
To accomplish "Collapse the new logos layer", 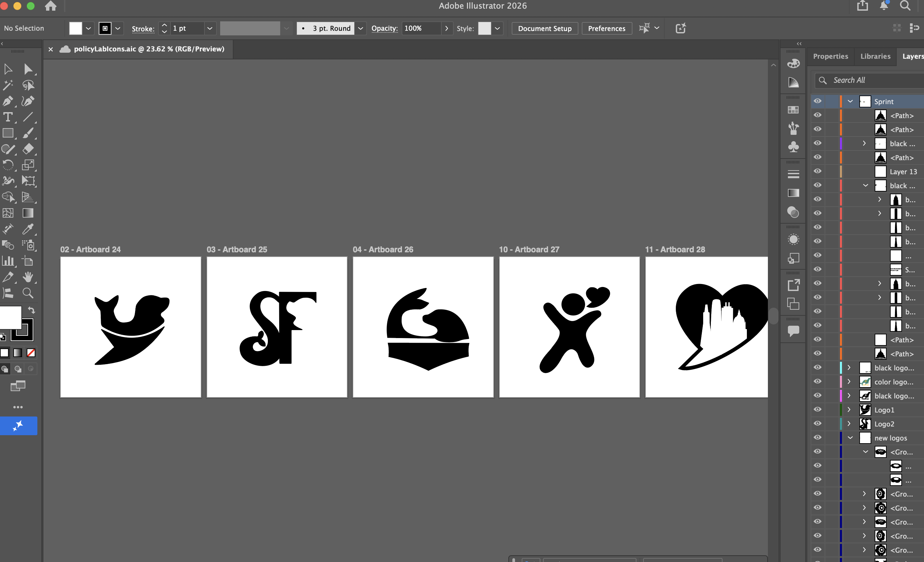I will coord(850,438).
